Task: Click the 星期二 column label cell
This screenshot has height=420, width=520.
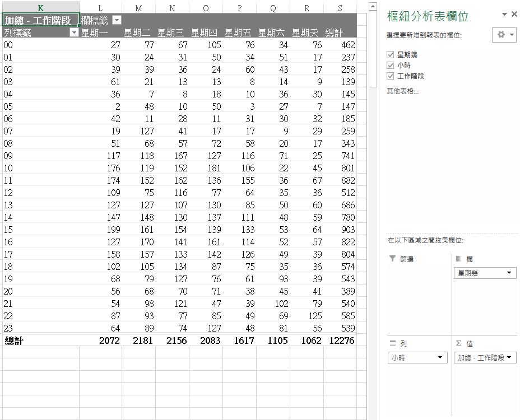Action: [x=138, y=32]
